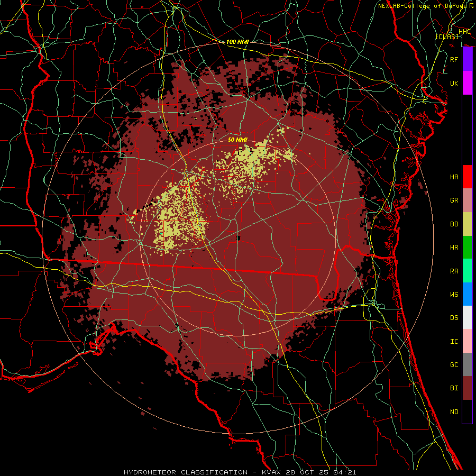Click the BI dark red legend swatch
Screen dimensions: 476x476
click(x=467, y=388)
